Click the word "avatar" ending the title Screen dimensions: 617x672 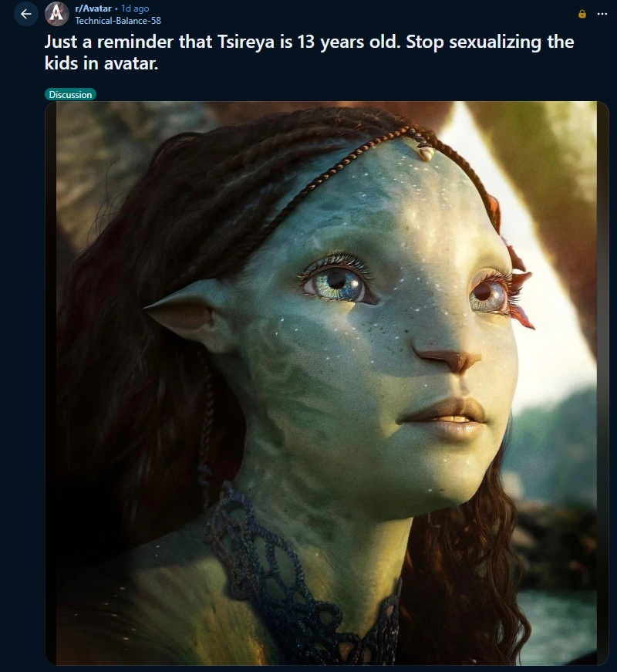[130, 63]
